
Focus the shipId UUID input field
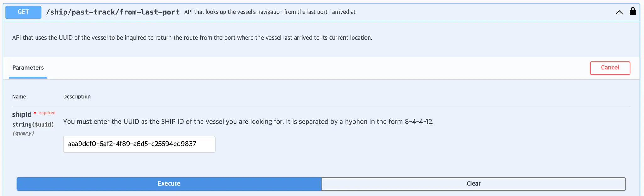coord(139,144)
